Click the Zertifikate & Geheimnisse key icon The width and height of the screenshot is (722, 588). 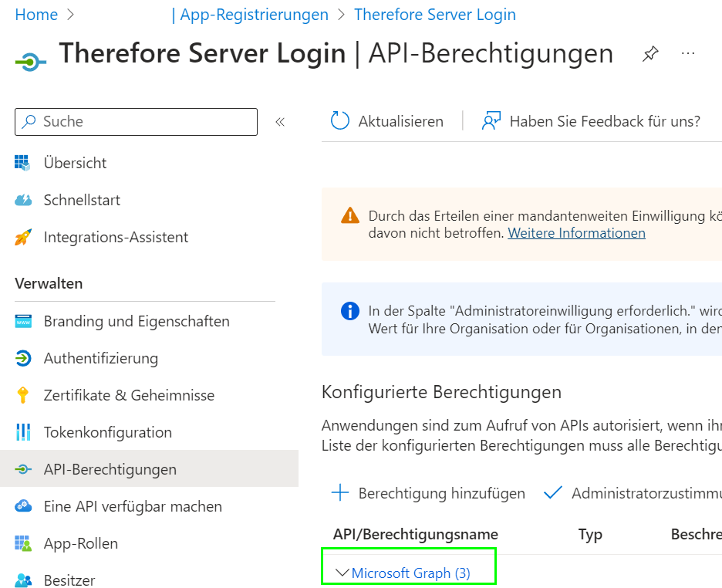click(x=22, y=396)
